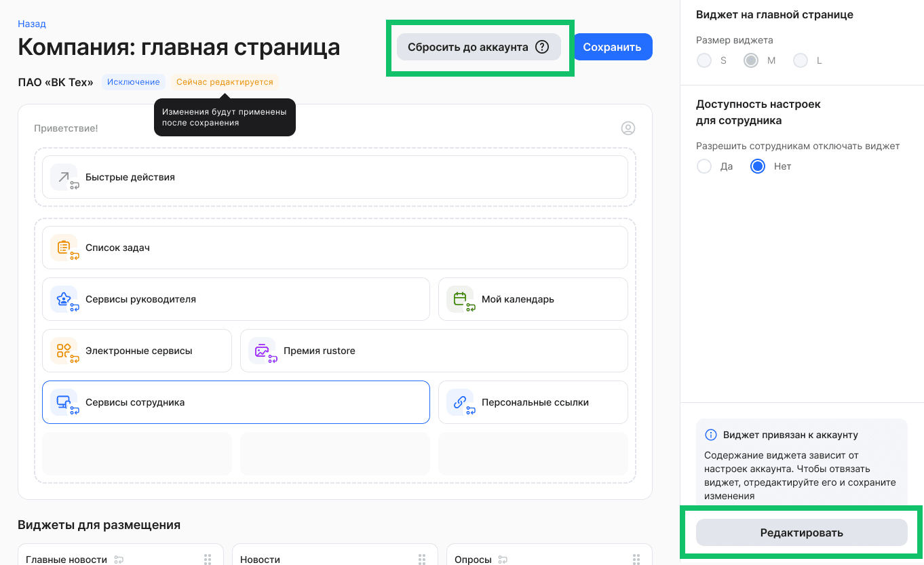Select the Премия rustore widget card
This screenshot has height=565, width=924.
(x=434, y=351)
